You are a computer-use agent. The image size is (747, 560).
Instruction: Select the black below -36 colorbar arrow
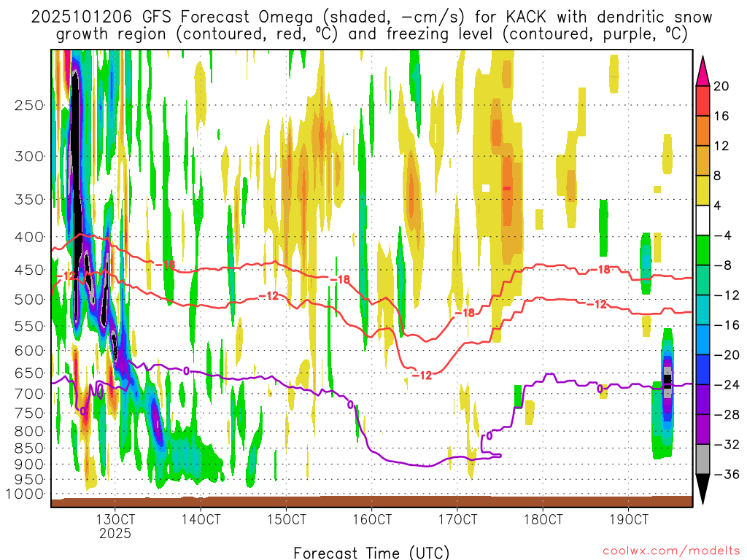[x=703, y=489]
